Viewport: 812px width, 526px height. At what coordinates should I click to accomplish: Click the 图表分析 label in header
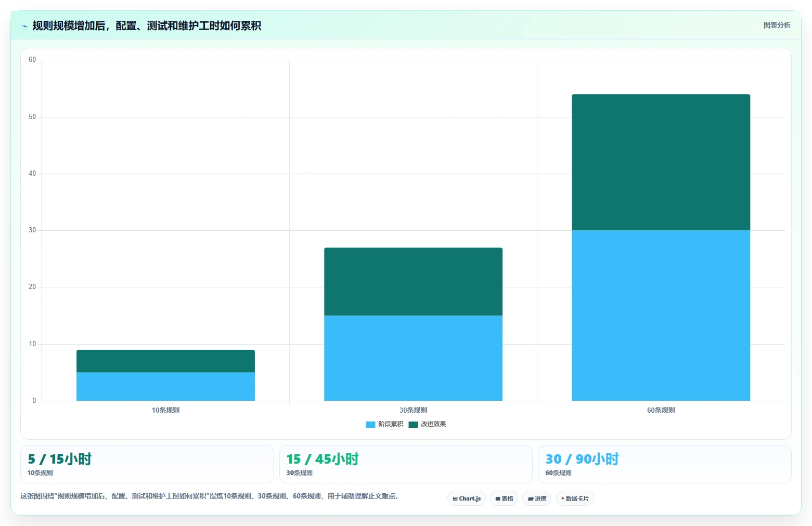coord(777,25)
